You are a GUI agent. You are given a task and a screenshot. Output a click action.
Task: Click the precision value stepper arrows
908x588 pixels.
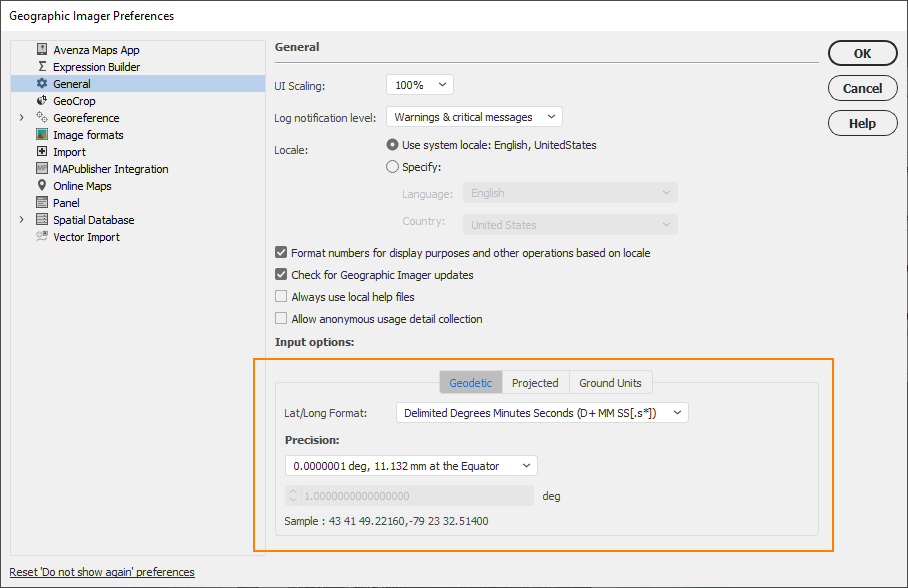293,496
